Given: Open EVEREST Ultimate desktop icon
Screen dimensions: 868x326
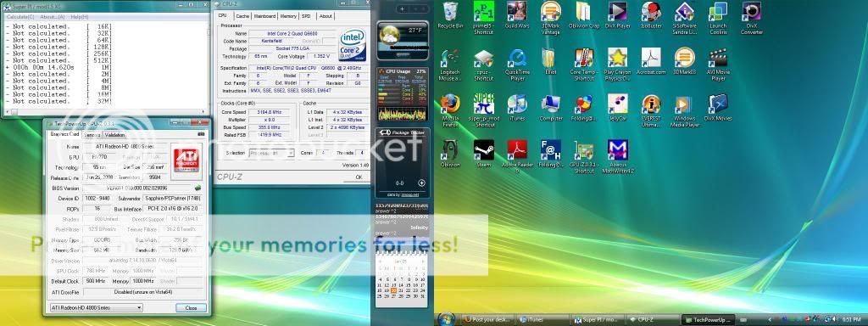Looking at the screenshot, I should [x=651, y=111].
